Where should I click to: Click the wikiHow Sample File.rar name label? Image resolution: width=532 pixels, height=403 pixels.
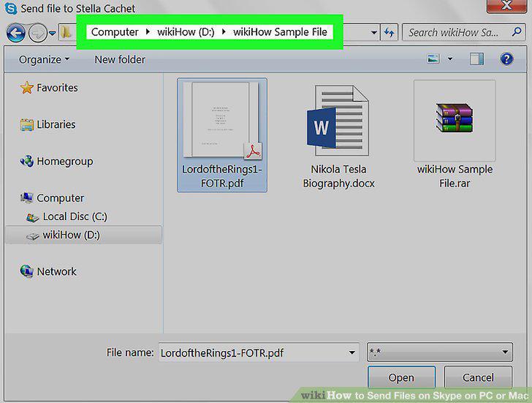pyautogui.click(x=455, y=176)
